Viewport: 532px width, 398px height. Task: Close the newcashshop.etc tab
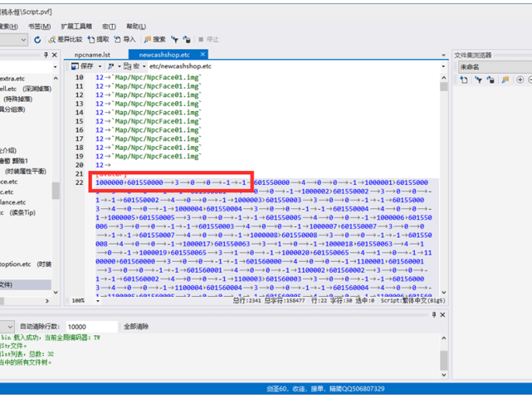203,55
